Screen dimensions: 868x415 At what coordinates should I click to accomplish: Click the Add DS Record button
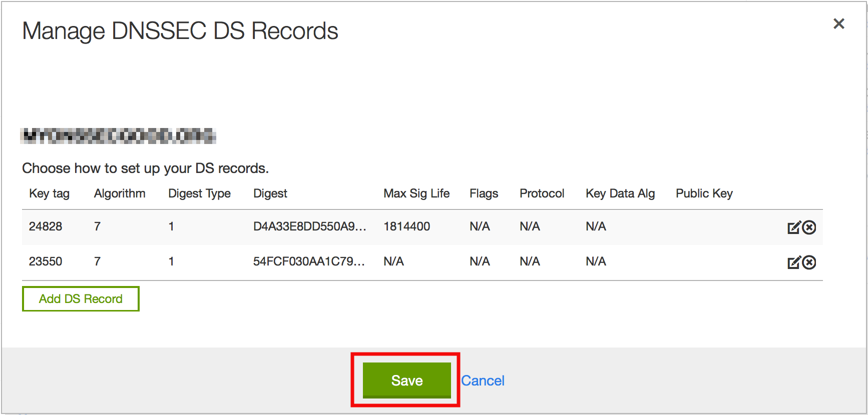click(81, 299)
